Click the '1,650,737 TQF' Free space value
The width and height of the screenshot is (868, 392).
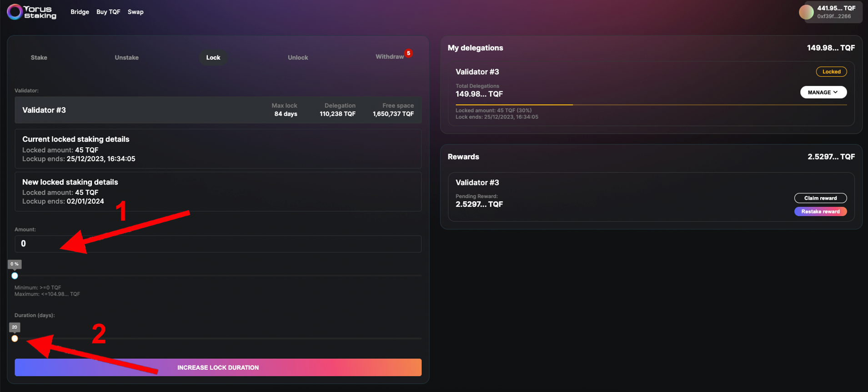[393, 114]
